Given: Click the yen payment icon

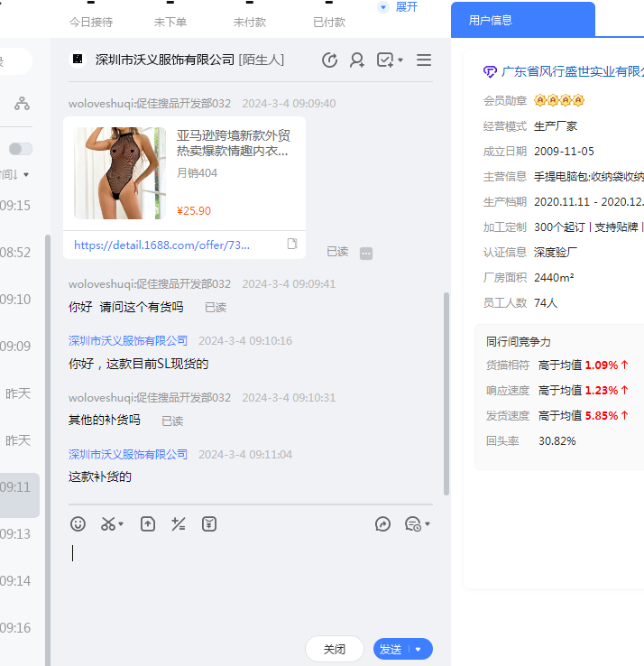Looking at the screenshot, I should click(209, 523).
